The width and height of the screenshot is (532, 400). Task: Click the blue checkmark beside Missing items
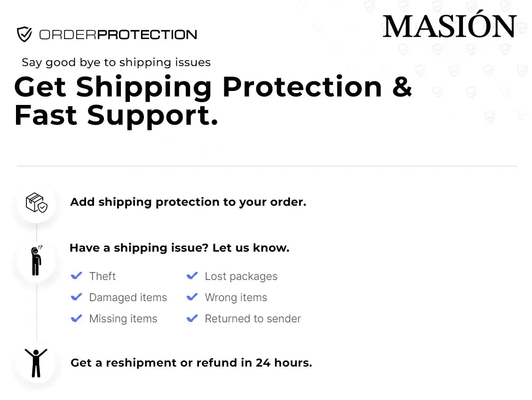(76, 318)
